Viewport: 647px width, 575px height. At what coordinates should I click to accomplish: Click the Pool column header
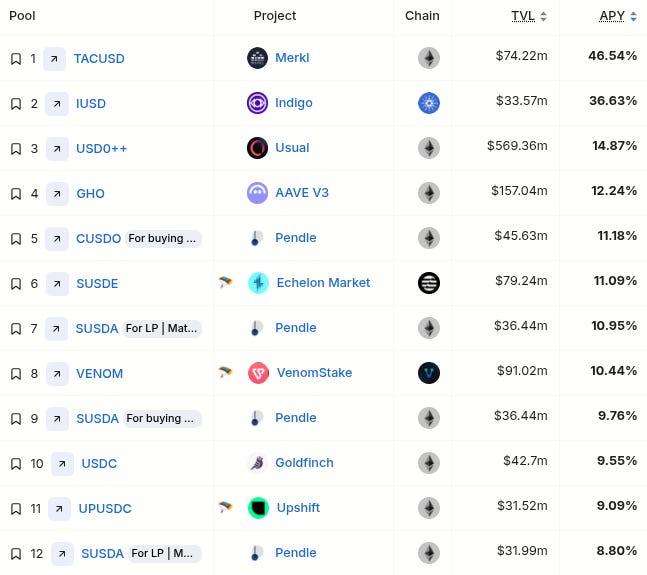click(22, 16)
